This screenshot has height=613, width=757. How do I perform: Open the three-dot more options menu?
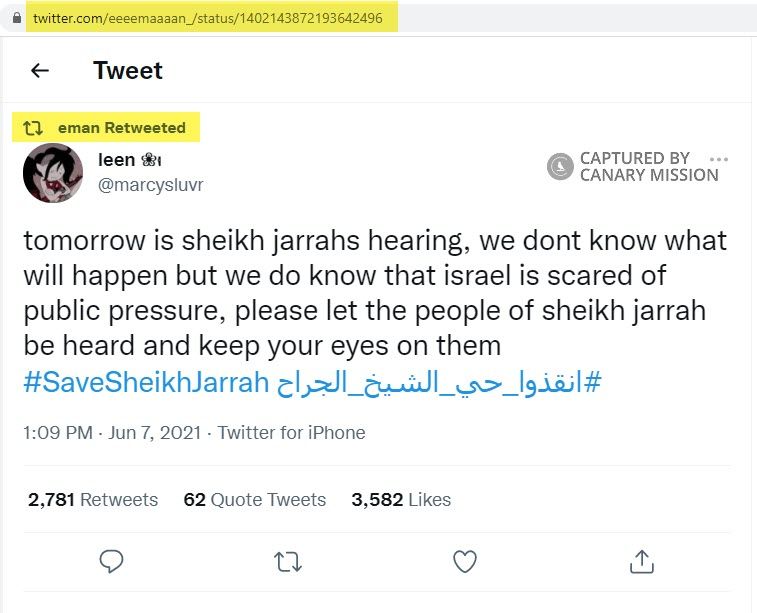pyautogui.click(x=718, y=159)
